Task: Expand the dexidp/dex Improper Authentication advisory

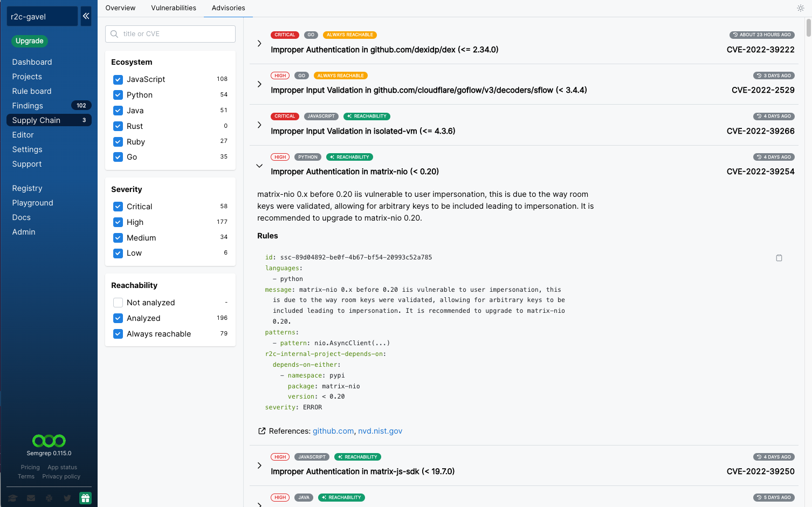Action: pos(259,43)
